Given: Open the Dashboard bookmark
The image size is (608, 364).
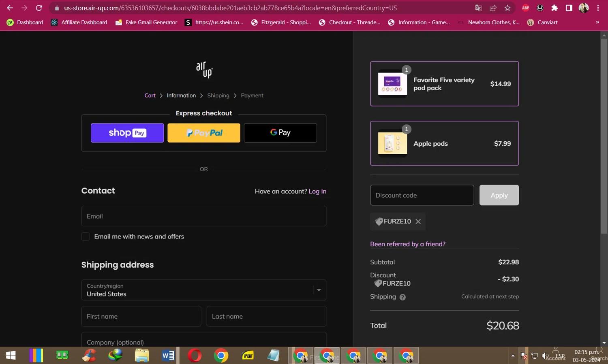Looking at the screenshot, I should 25,22.
